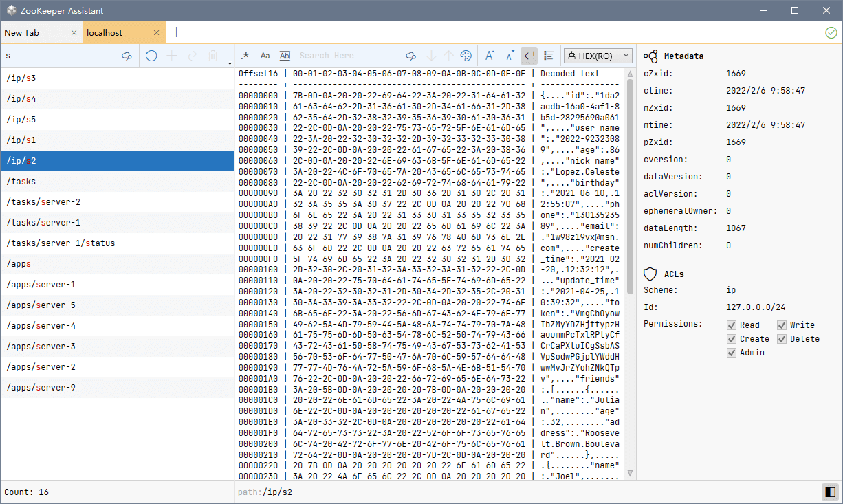Add a new tab with plus button
843x504 pixels.
click(177, 32)
